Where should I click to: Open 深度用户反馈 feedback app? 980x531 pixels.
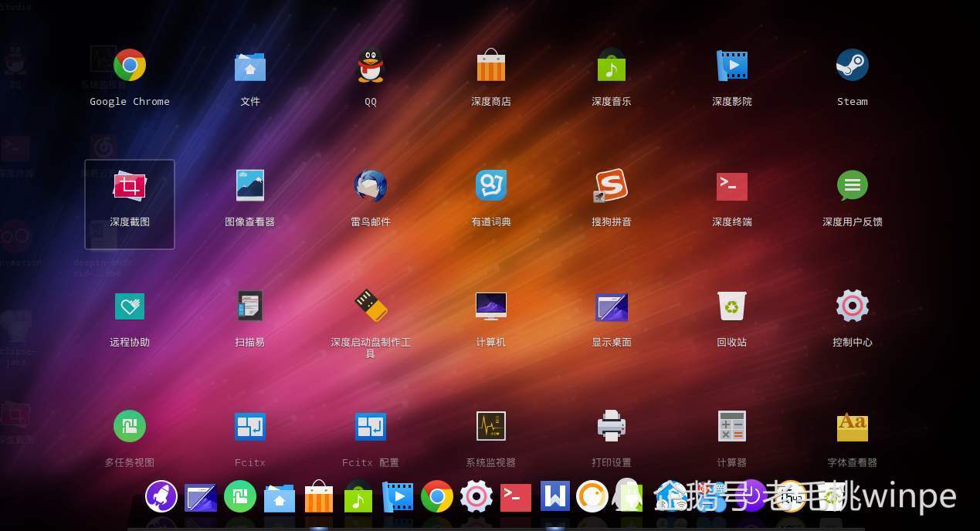click(852, 186)
